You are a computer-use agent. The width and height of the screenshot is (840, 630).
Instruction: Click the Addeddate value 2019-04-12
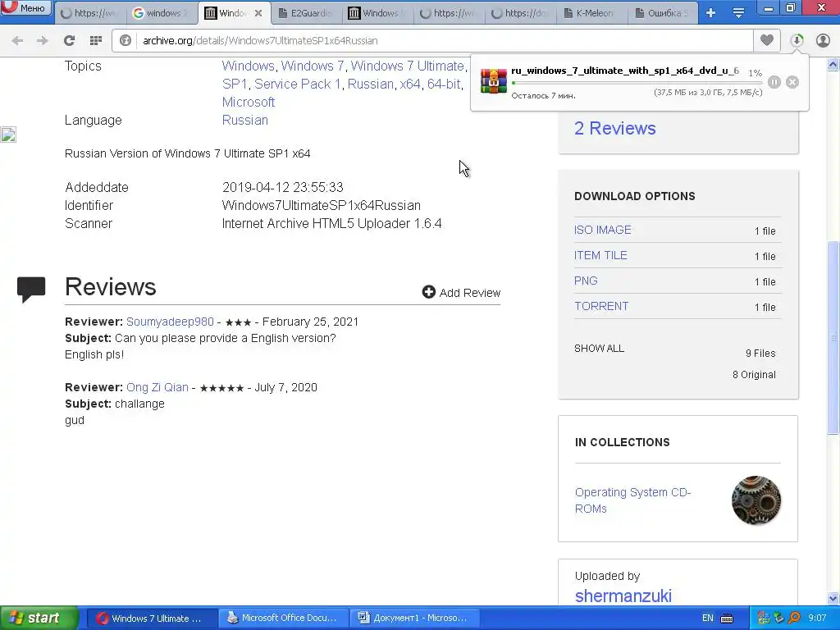point(283,188)
